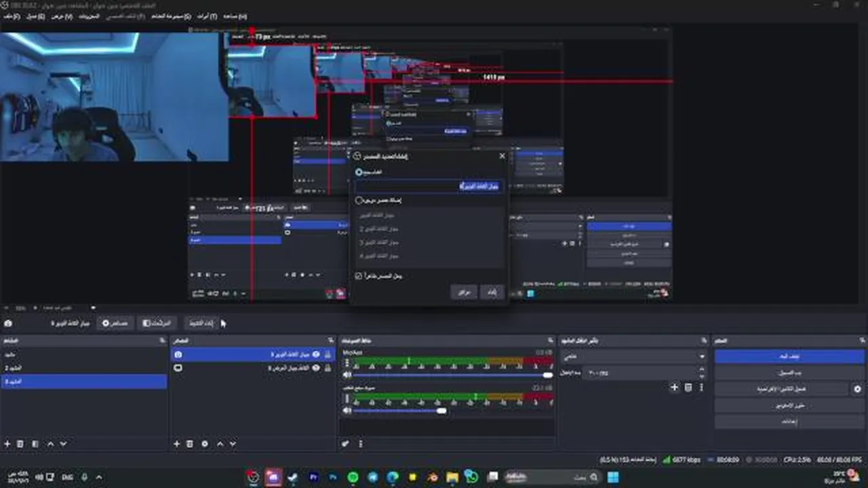Image resolution: width=868 pixels, height=488 pixels.
Task: Open the تعديل (Edit) menu
Action: point(35,16)
